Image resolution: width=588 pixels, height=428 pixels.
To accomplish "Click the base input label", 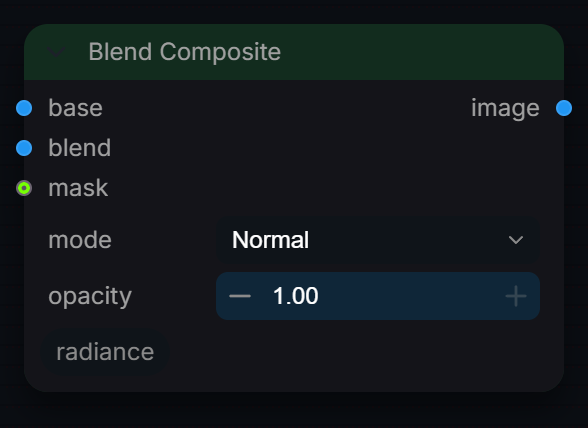I will tap(75, 108).
